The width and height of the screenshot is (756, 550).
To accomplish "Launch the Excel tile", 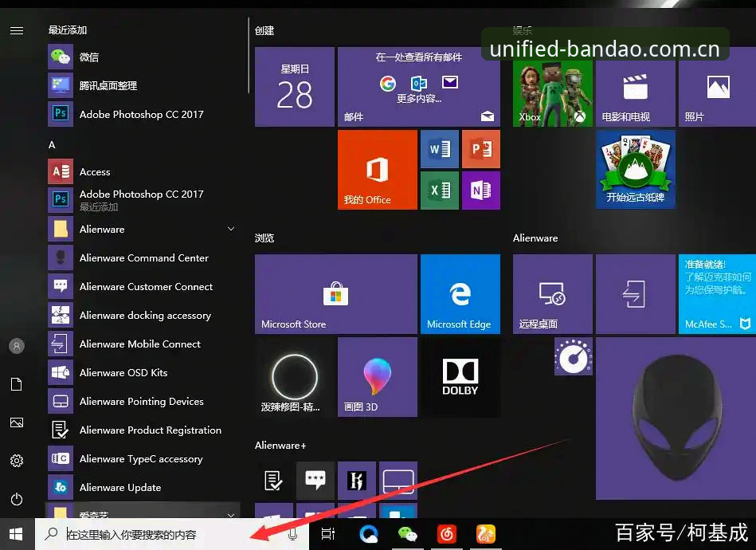I will tap(440, 191).
